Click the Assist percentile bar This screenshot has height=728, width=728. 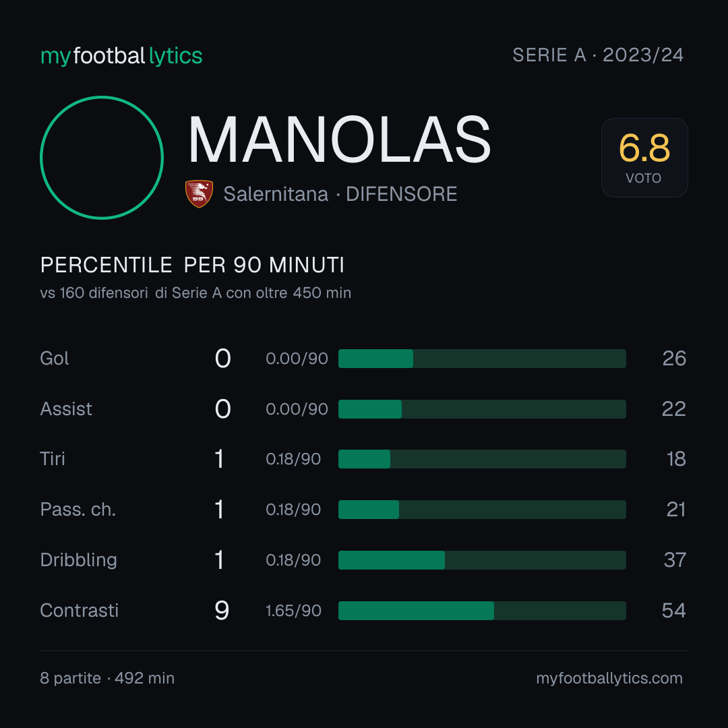[482, 409]
